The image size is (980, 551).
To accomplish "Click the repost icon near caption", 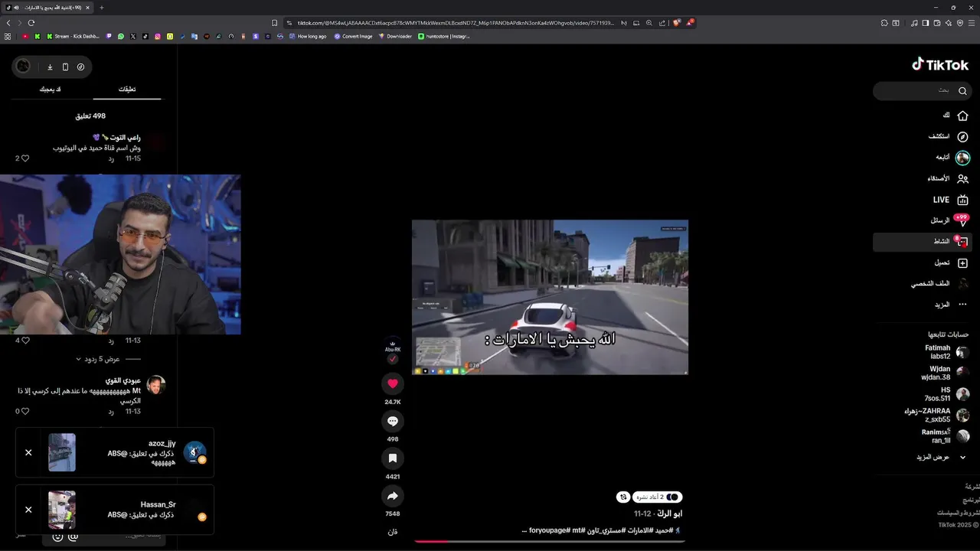I will pos(623,497).
